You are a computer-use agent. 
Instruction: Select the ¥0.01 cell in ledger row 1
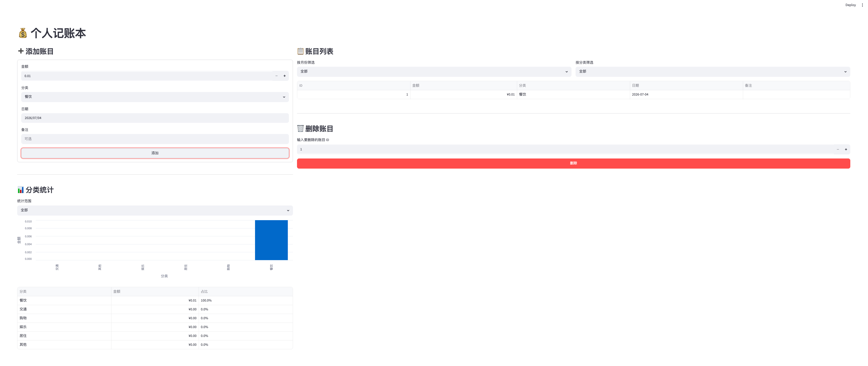pyautogui.click(x=463, y=94)
